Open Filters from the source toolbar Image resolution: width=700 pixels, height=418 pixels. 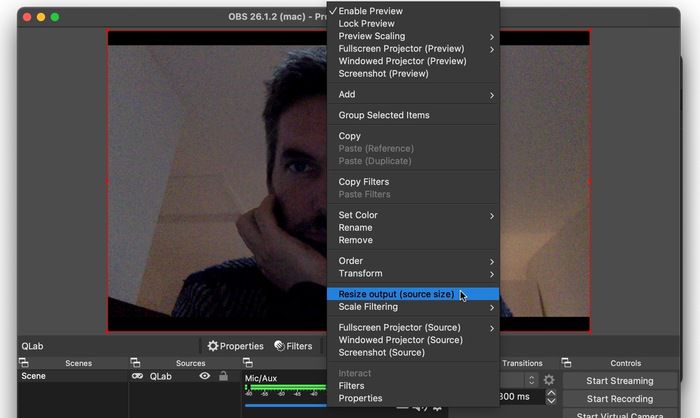pyautogui.click(x=280, y=346)
